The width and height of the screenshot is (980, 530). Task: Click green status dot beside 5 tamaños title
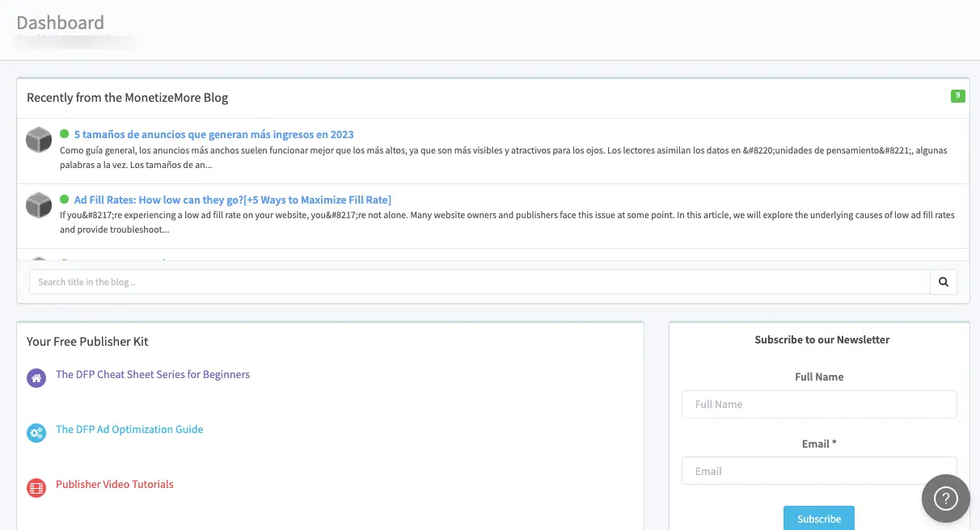click(65, 134)
